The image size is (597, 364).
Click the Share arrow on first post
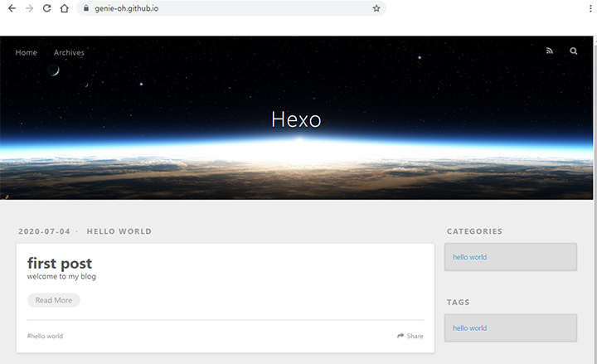410,336
